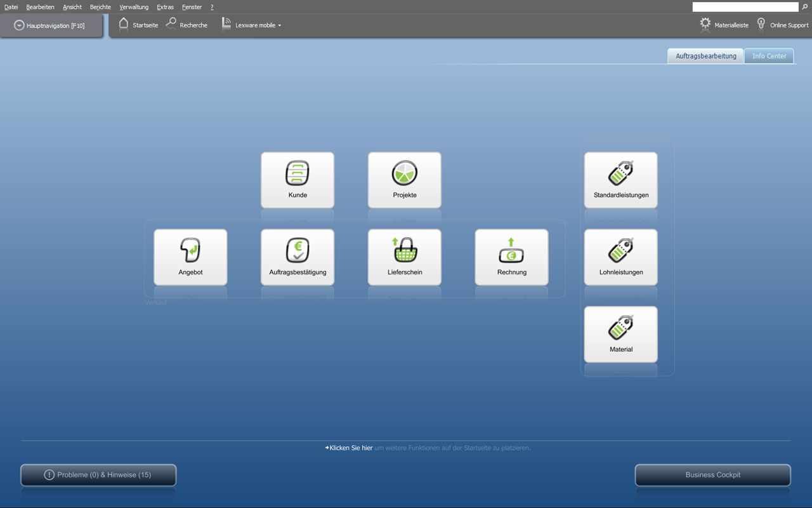The image size is (812, 508).
Task: Click the 'Klicken Sie hier' link
Action: [x=351, y=448]
